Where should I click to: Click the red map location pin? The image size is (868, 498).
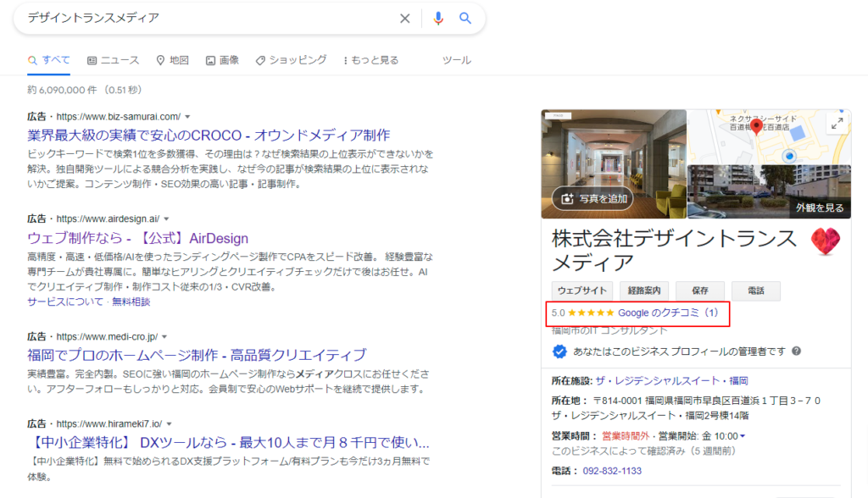757,125
